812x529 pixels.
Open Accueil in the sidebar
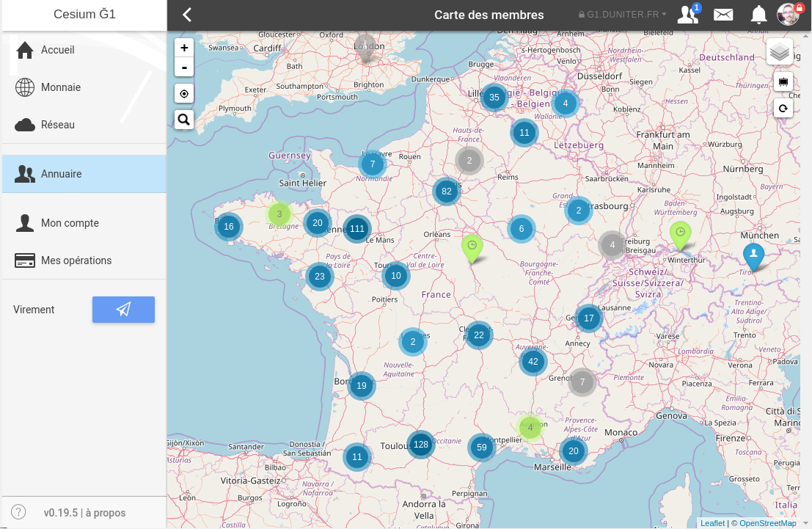click(57, 50)
